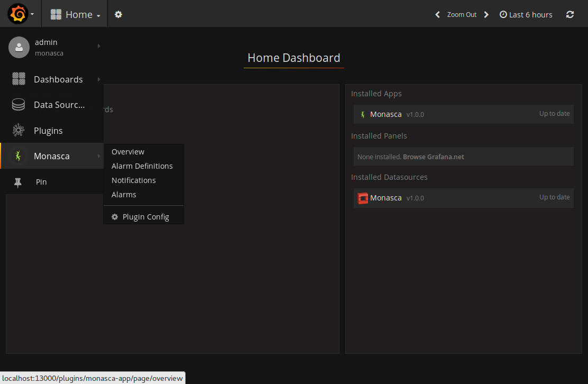Click the pin icon in sidebar
The image size is (588, 384).
point(17,182)
